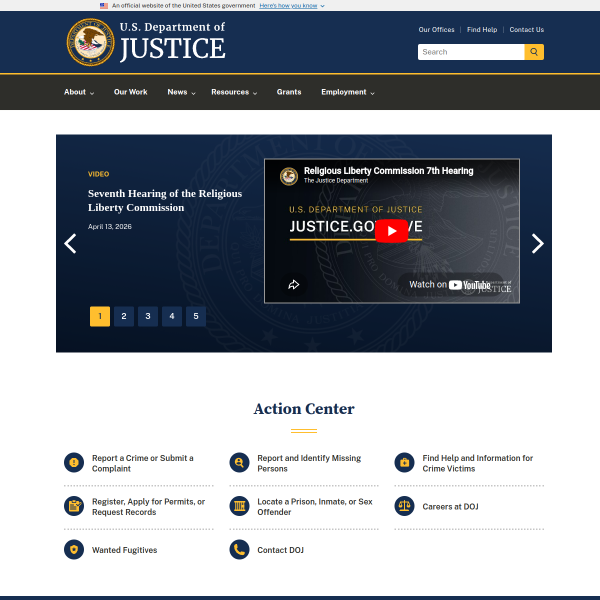600x600 pixels.
Task: Select carousel slide 3
Action: [x=148, y=316]
